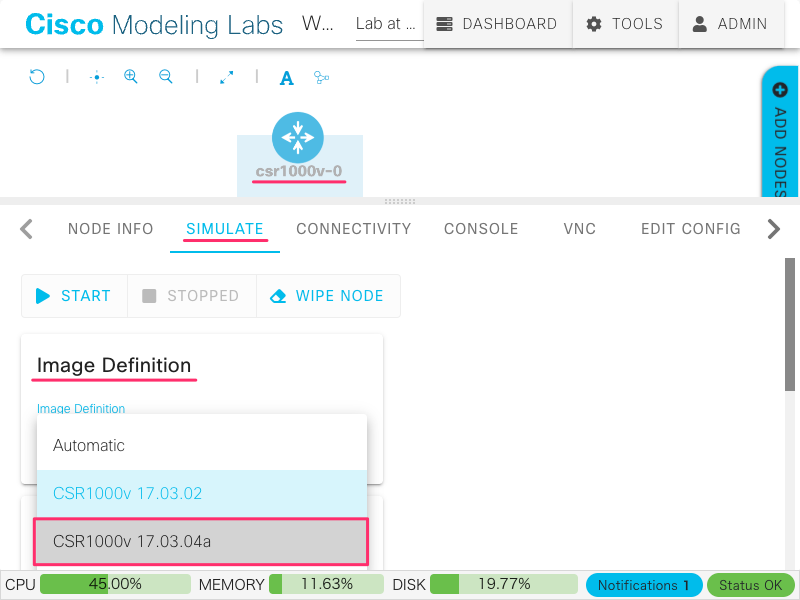Viewport: 800px width, 600px height.
Task: Select the text annotation 'A' tool
Action: (287, 78)
